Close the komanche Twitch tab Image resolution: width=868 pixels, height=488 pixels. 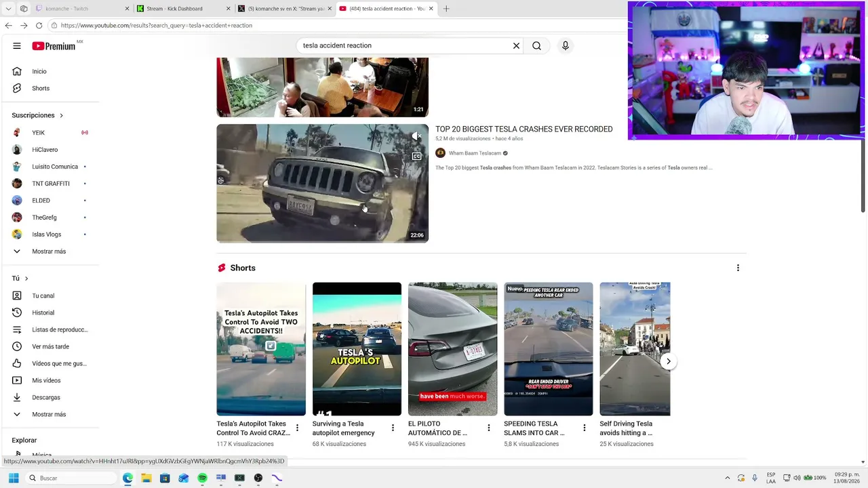(127, 9)
